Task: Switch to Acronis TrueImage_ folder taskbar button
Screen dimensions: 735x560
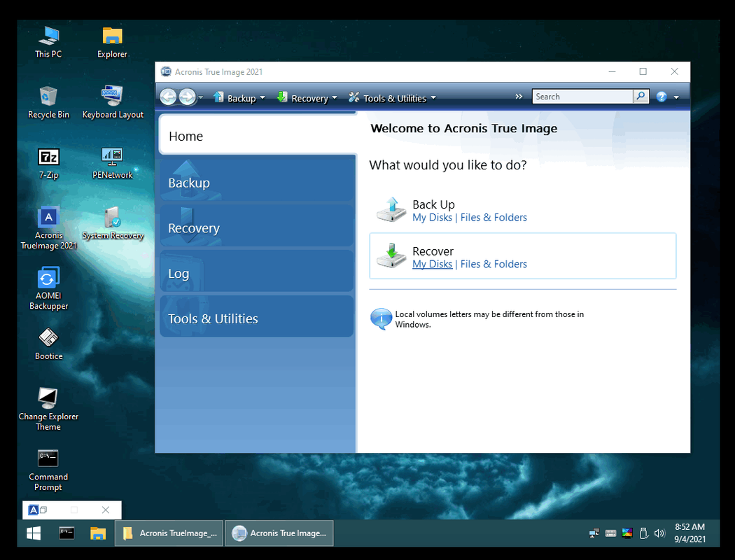Action: pyautogui.click(x=169, y=533)
